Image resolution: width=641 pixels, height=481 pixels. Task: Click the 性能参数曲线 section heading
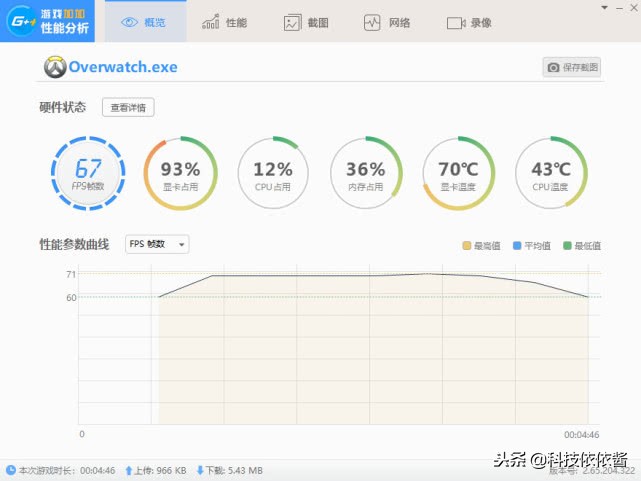pyautogui.click(x=74, y=244)
